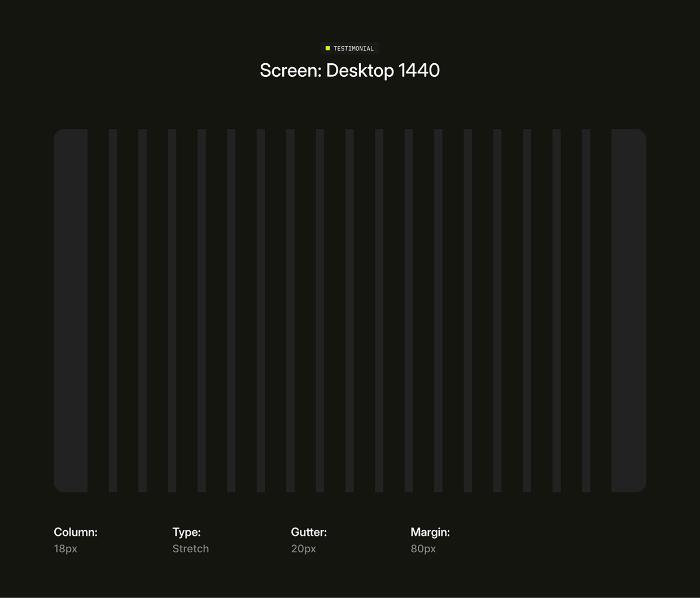Click the "Gutter:" label
This screenshot has width=700, height=598.
[309, 532]
